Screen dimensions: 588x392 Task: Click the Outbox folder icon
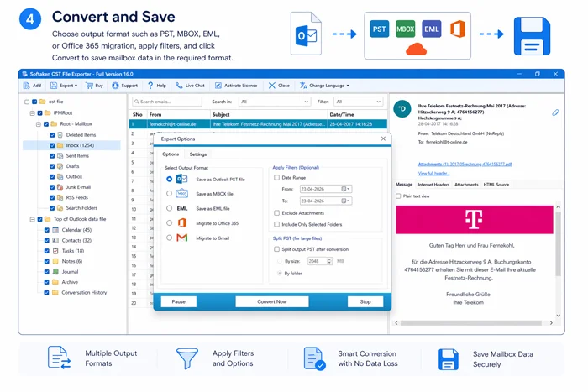(60, 177)
